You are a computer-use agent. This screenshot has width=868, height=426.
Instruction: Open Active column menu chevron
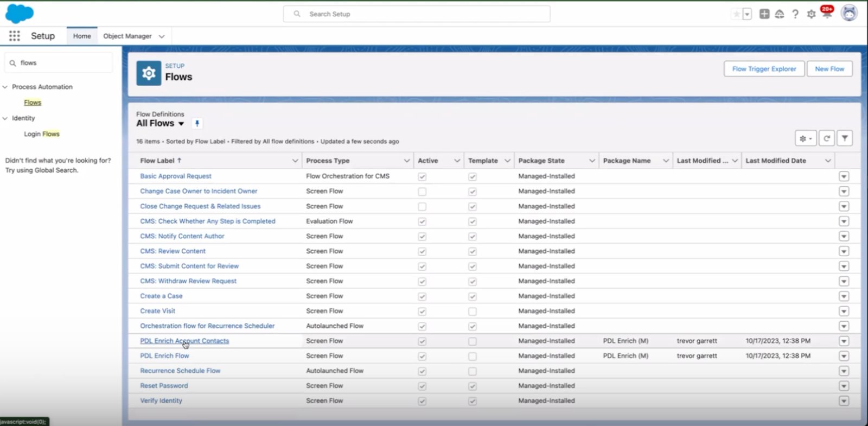tap(457, 161)
